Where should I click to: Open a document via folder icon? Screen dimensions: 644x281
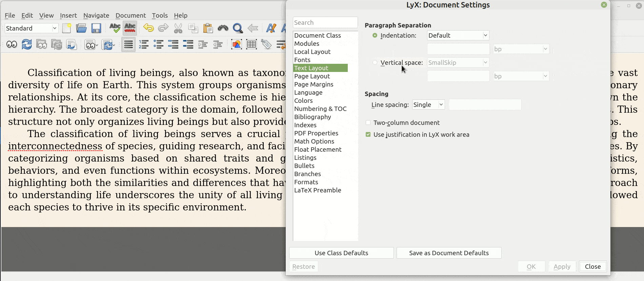point(81,28)
